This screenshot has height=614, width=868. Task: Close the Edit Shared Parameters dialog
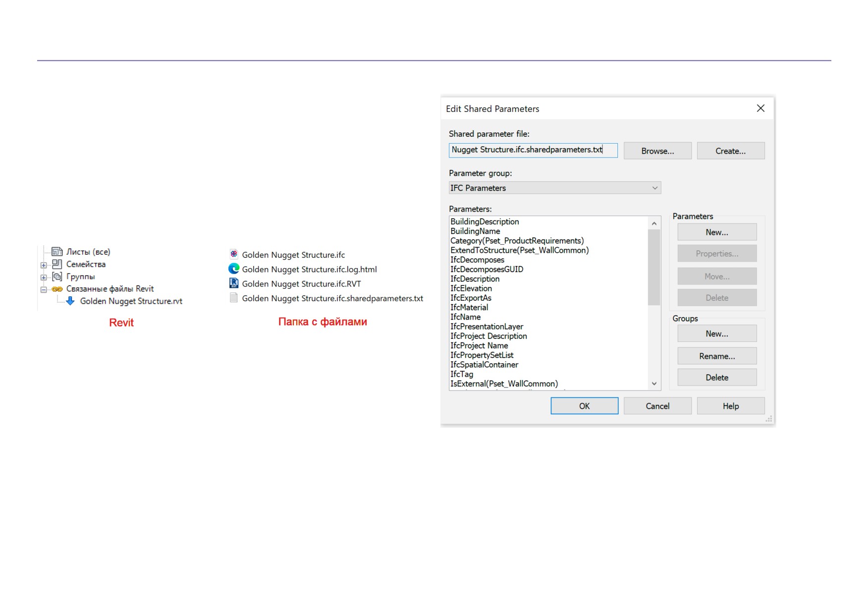coord(760,108)
